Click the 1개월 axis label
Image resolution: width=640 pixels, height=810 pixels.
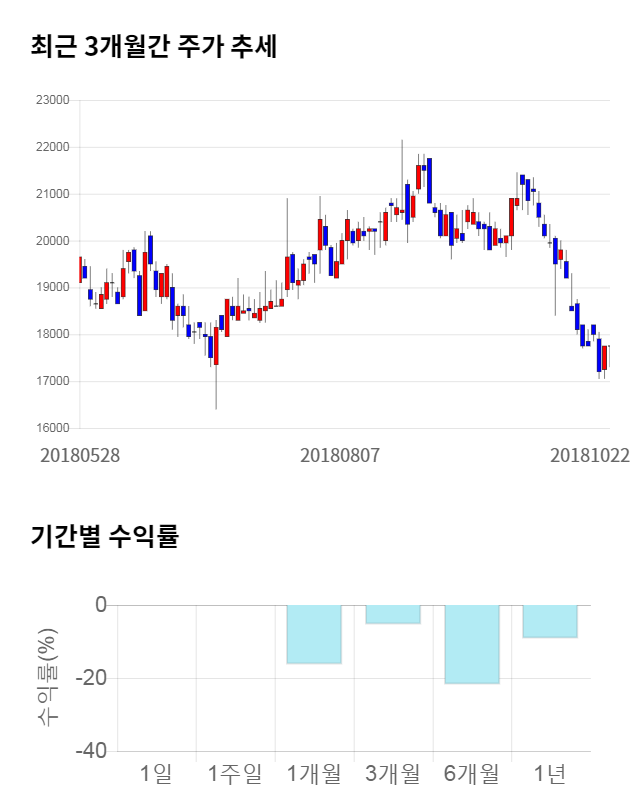click(x=313, y=773)
